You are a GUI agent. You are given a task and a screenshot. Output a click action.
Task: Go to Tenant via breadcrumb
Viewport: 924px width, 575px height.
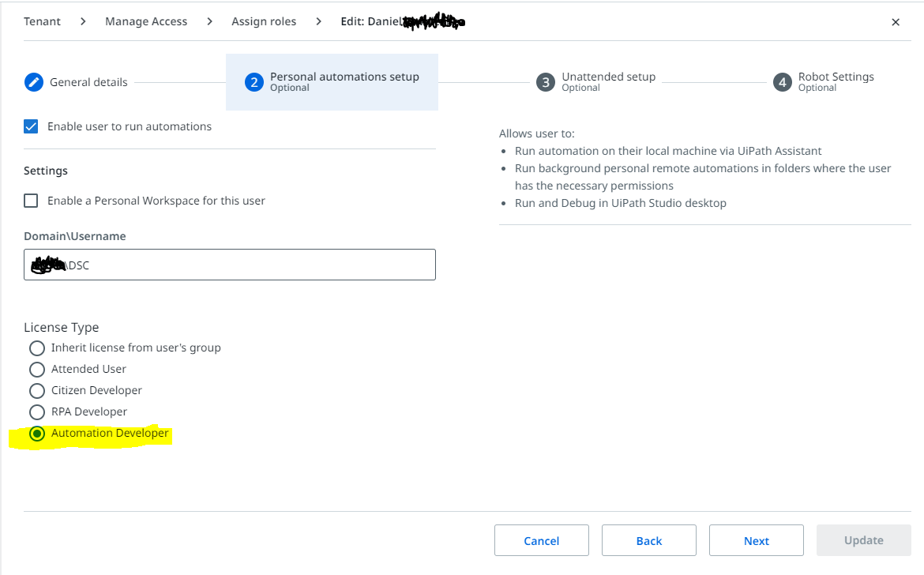click(x=42, y=21)
